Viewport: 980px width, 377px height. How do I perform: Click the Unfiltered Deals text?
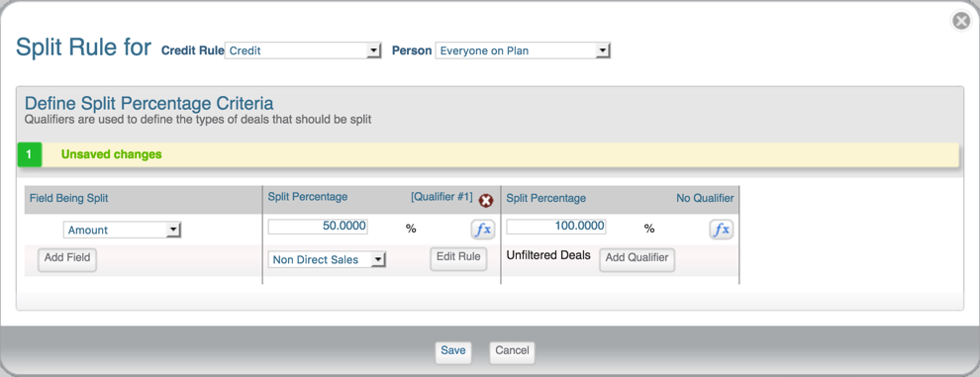548,255
